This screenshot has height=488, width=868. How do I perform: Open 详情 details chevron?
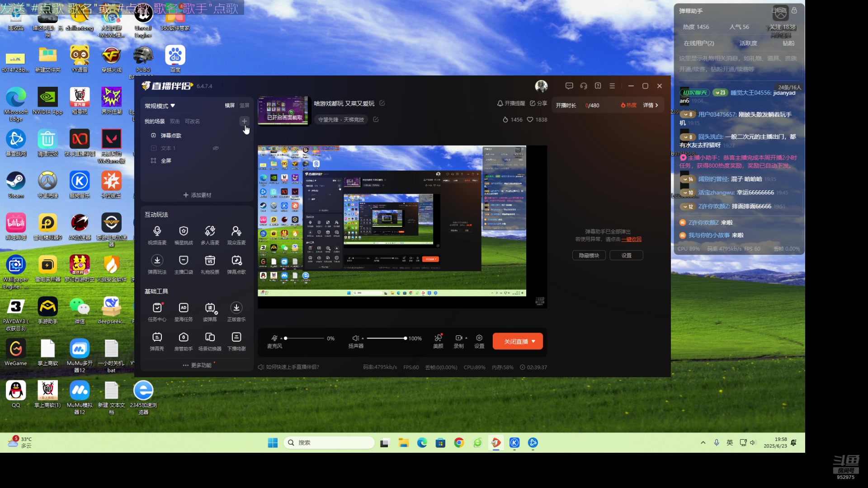[651, 105]
